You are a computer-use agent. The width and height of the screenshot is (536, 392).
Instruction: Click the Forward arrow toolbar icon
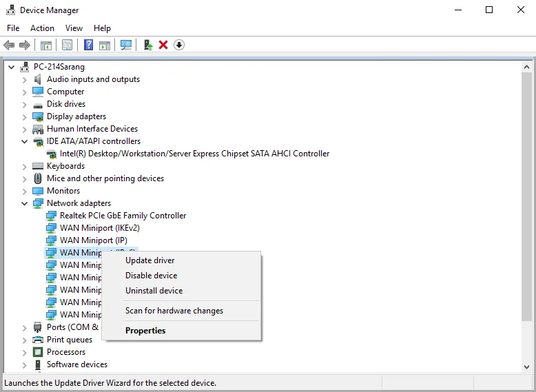(x=25, y=45)
